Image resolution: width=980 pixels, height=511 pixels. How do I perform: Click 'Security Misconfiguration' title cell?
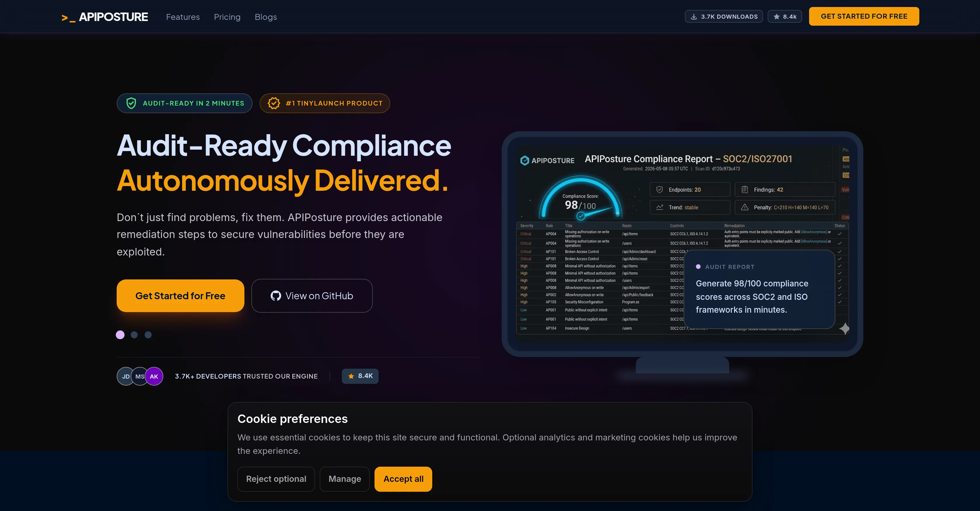coord(584,302)
